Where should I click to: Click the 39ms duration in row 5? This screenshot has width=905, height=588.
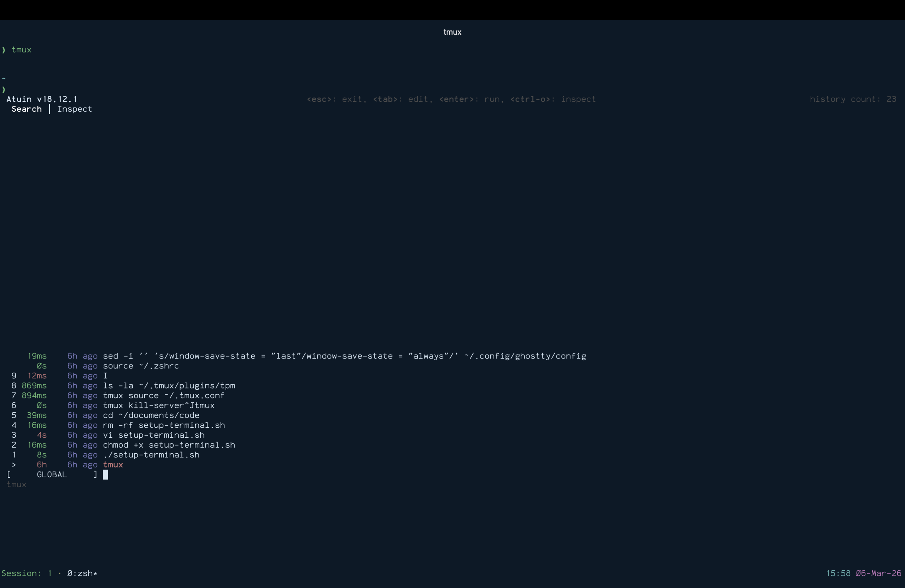pyautogui.click(x=36, y=415)
